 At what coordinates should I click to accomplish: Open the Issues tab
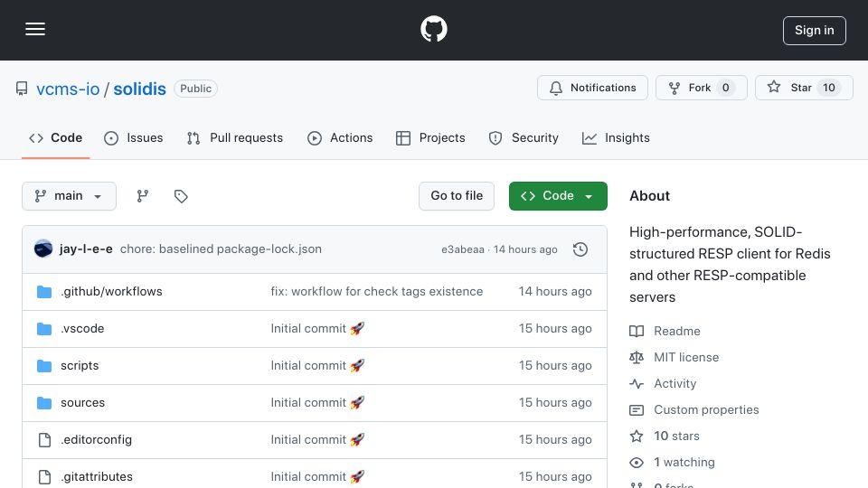[134, 137]
